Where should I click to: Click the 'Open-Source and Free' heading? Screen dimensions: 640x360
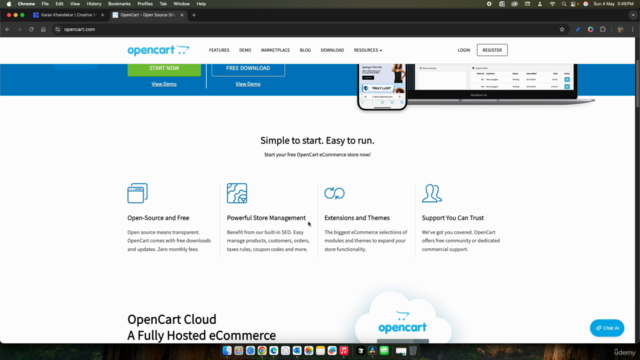tap(158, 218)
